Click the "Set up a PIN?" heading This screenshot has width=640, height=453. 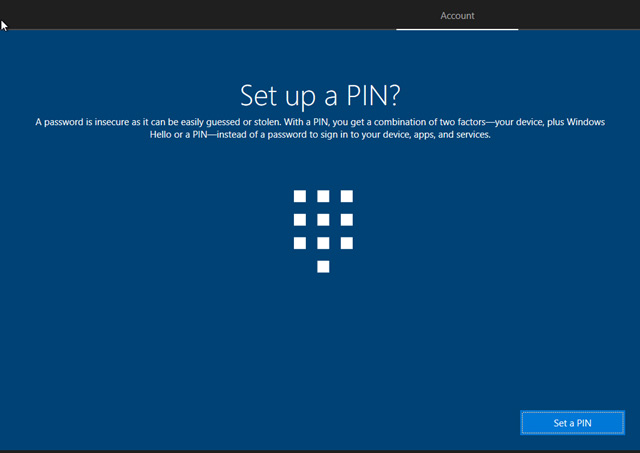tap(320, 95)
